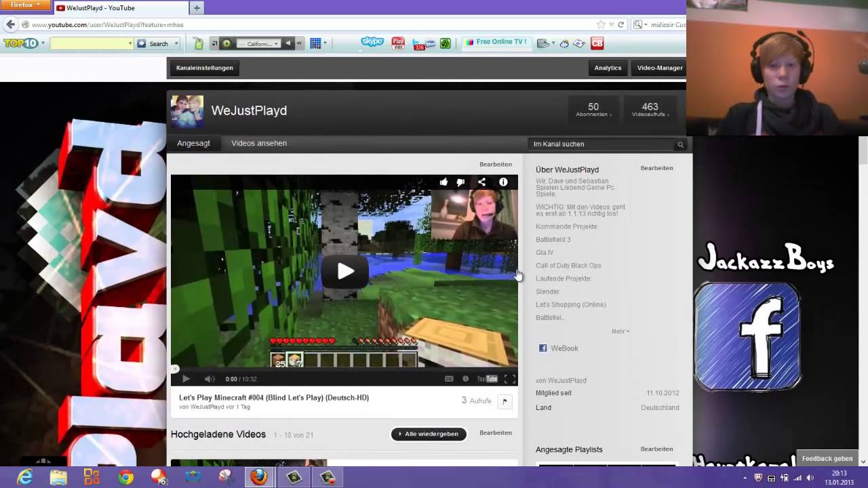The height and width of the screenshot is (488, 868).
Task: Mute the toolbar radio speaker icon
Action: 288,43
